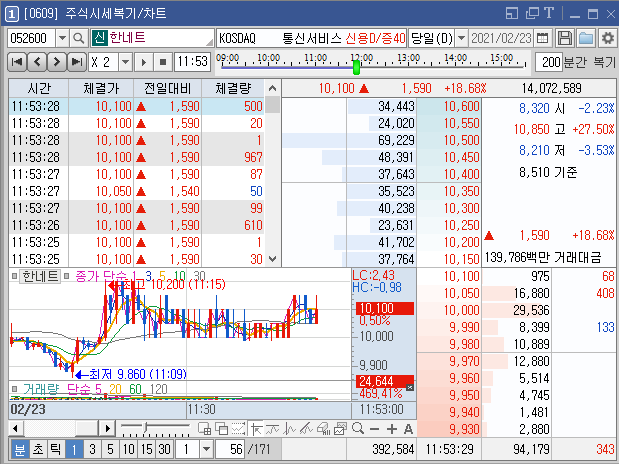619x464 pixels.
Task: Click dotted-frame chart icon
Action: pos(238,428)
